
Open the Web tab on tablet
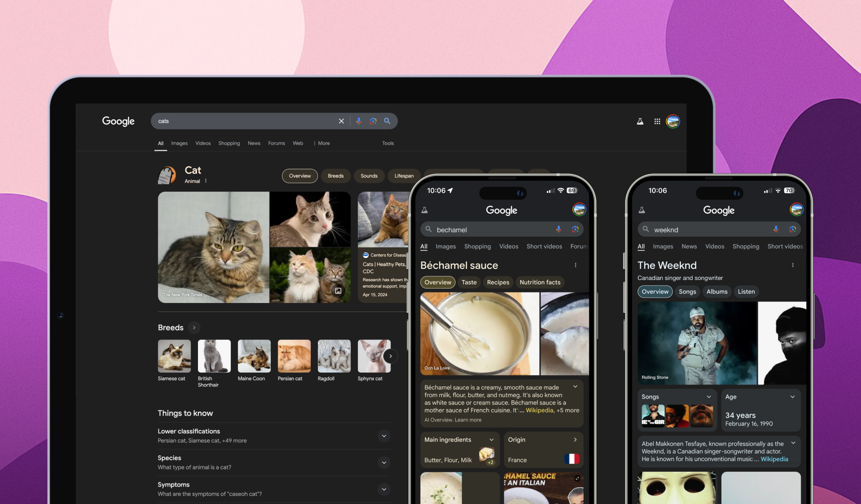(x=298, y=143)
